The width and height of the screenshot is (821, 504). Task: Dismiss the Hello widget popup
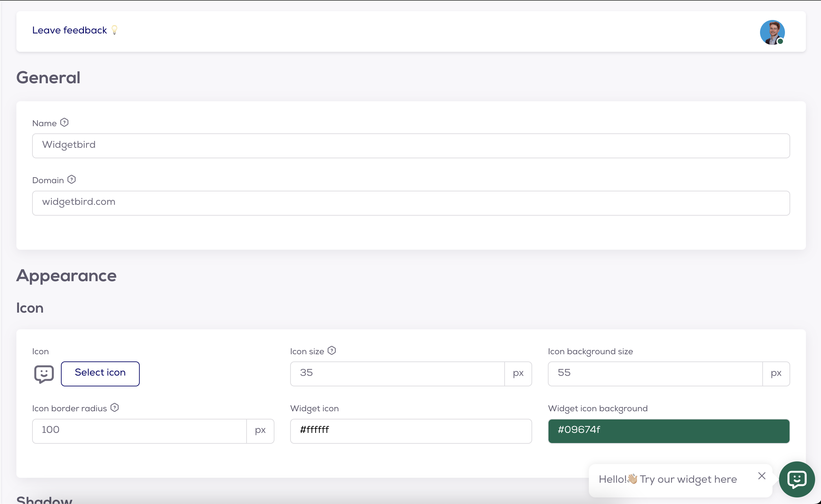pos(762,476)
